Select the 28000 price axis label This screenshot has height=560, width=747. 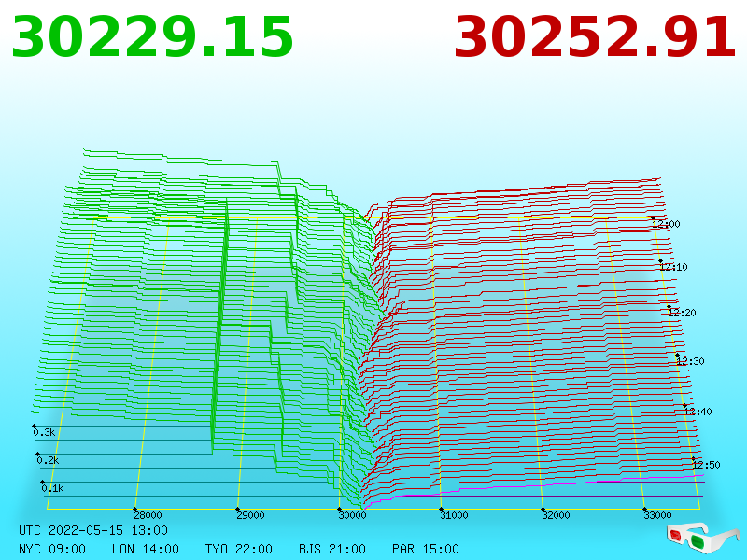click(x=148, y=515)
